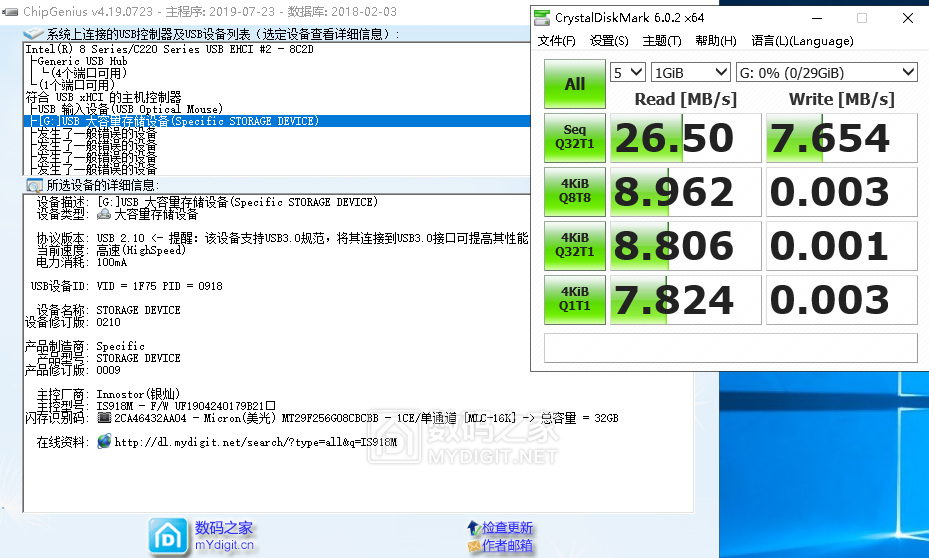The width and height of the screenshot is (929, 558).
Task: Click the CrystalDiskMark title bar icon
Action: [x=542, y=18]
